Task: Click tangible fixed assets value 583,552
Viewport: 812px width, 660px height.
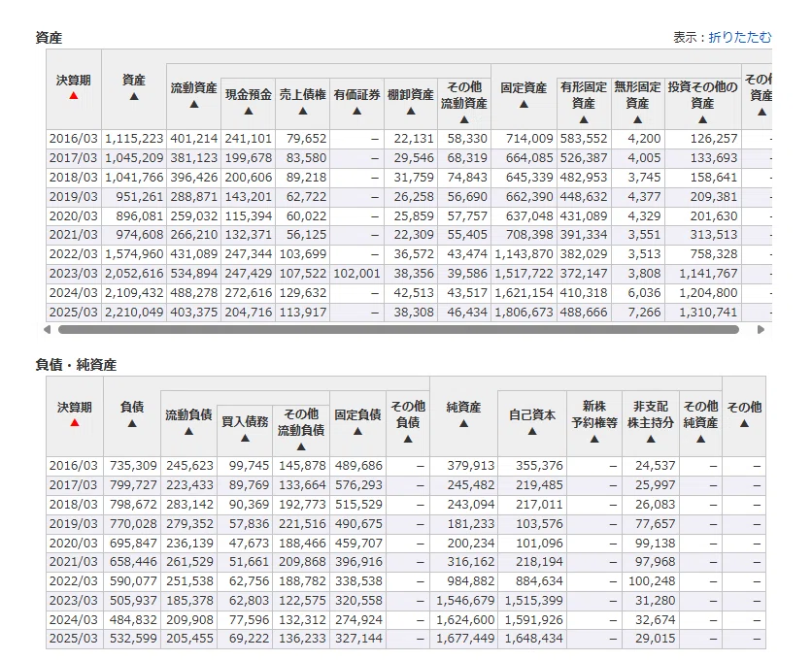Action: [584, 139]
